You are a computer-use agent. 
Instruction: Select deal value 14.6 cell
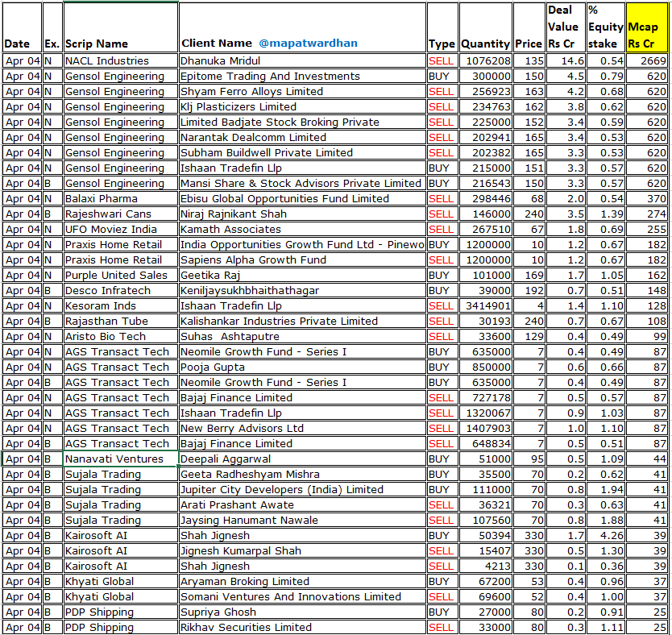566,61
